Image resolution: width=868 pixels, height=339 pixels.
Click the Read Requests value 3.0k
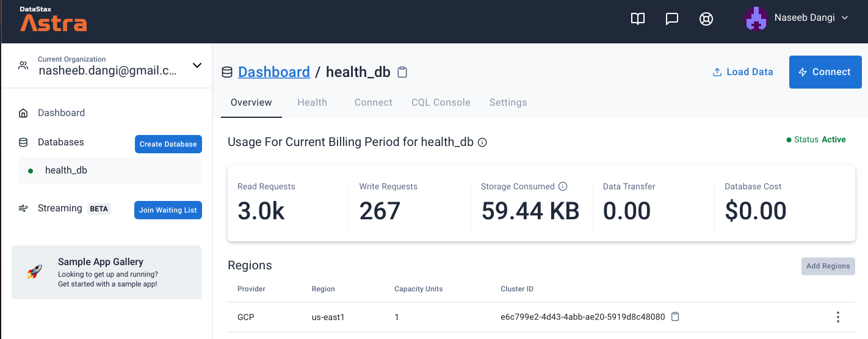point(261,211)
